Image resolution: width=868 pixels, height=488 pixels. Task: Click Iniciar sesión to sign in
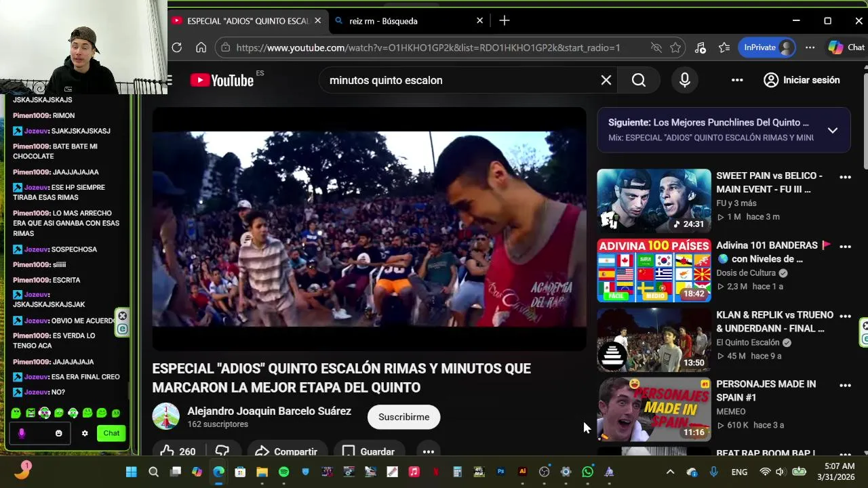802,80
